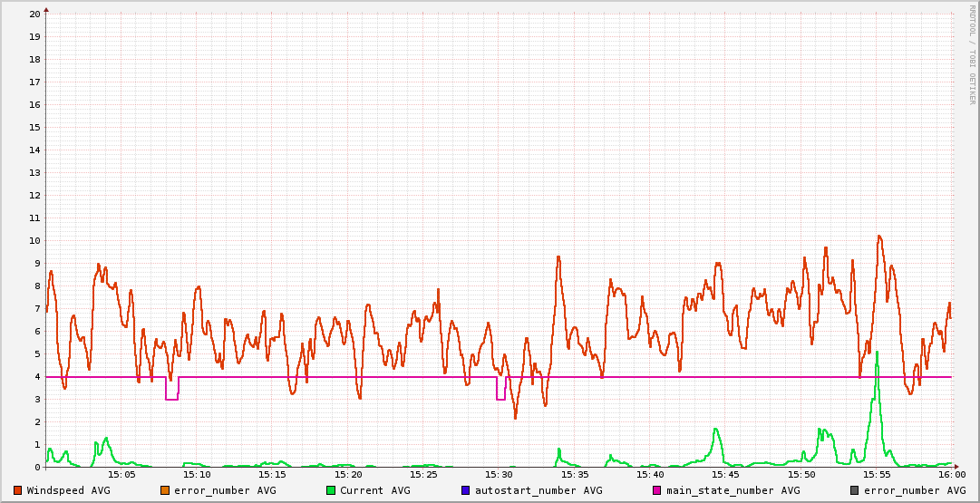Click the red Windspeed AVG legend swatch
The image size is (980, 503).
[x=18, y=490]
